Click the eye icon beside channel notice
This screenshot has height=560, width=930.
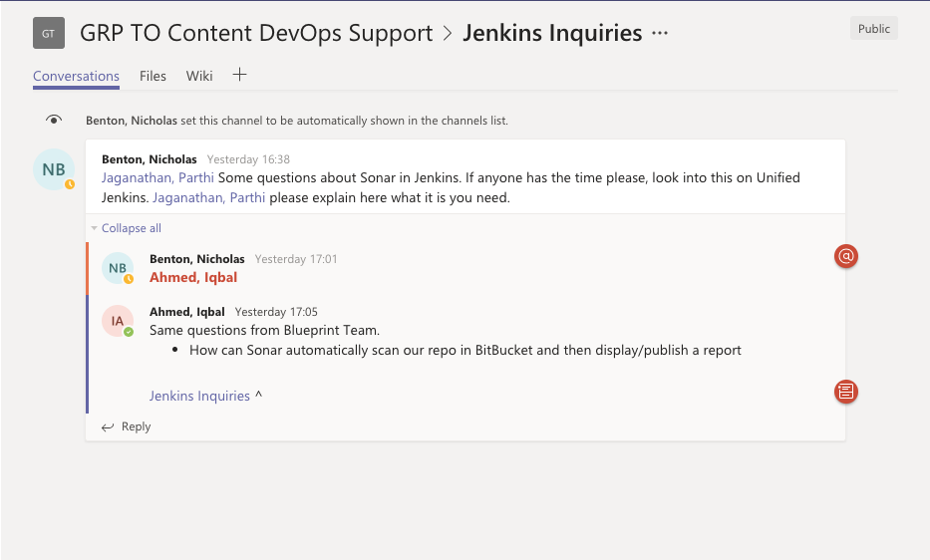pos(54,120)
